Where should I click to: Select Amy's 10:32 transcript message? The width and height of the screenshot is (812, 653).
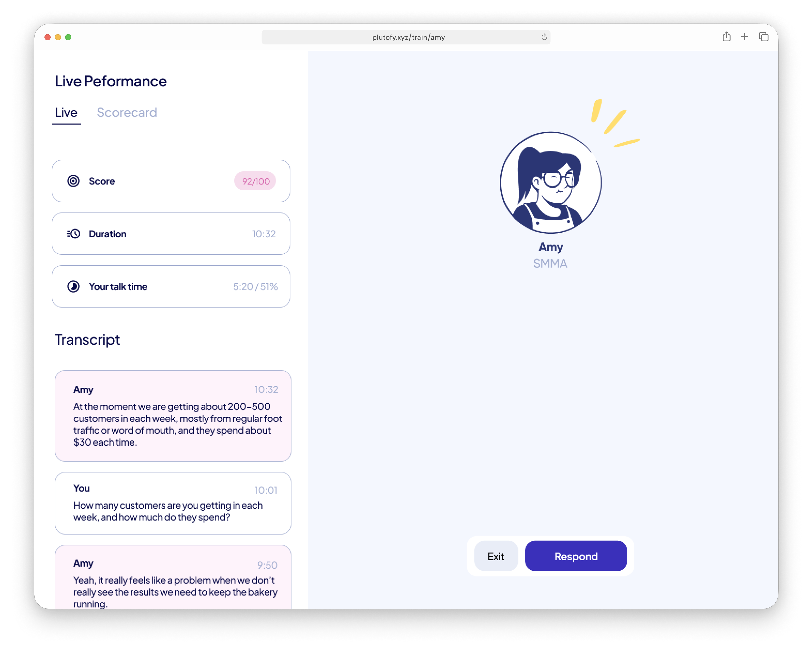(x=173, y=416)
